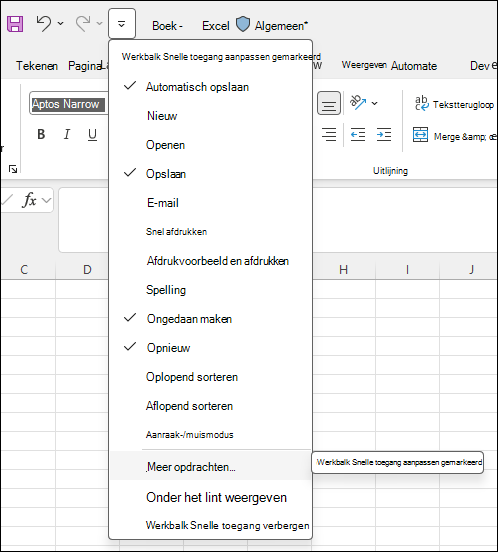Image resolution: width=498 pixels, height=552 pixels.
Task: Toggle Bold formatting
Action: click(x=41, y=134)
